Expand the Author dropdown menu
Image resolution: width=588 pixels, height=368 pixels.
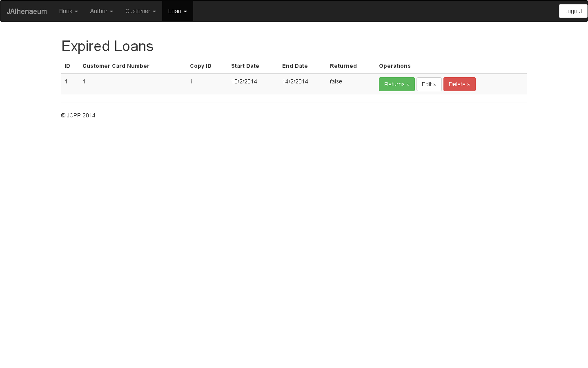tap(102, 11)
